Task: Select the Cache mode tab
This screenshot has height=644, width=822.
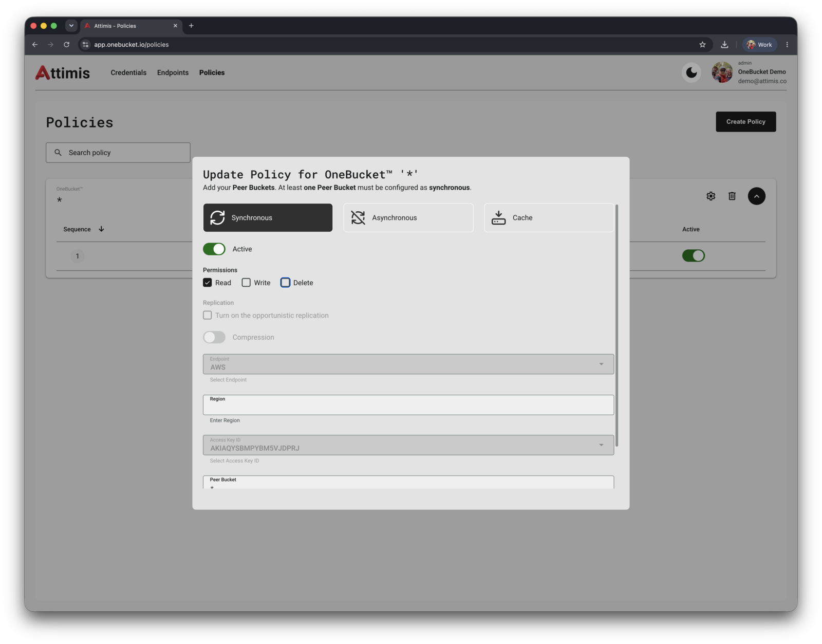Action: [x=549, y=218]
